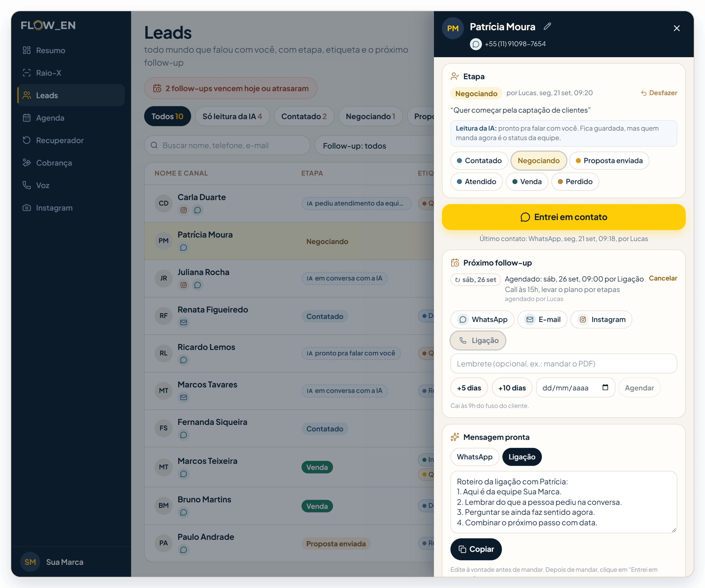Click Marcos Teixeira's WhatsApp channel icon
Image resolution: width=705 pixels, height=588 pixels.
[183, 474]
